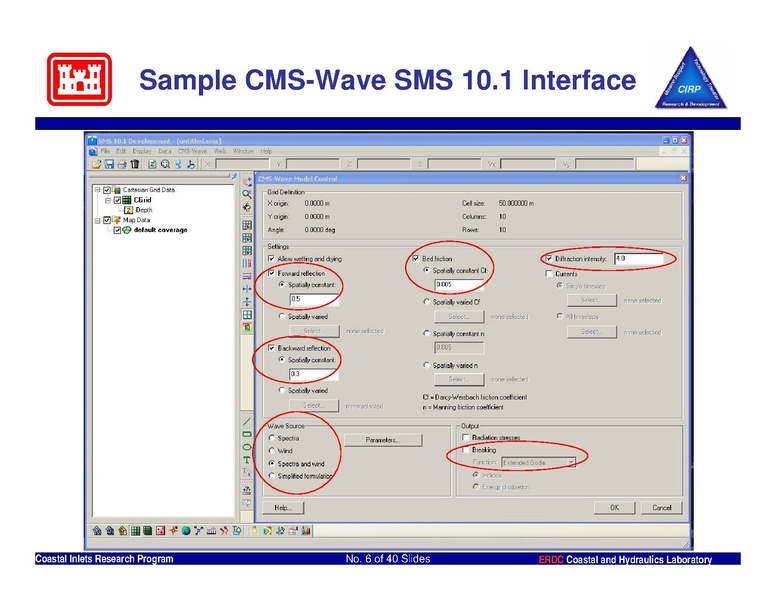Open the CMS-Wave menu

[193, 151]
